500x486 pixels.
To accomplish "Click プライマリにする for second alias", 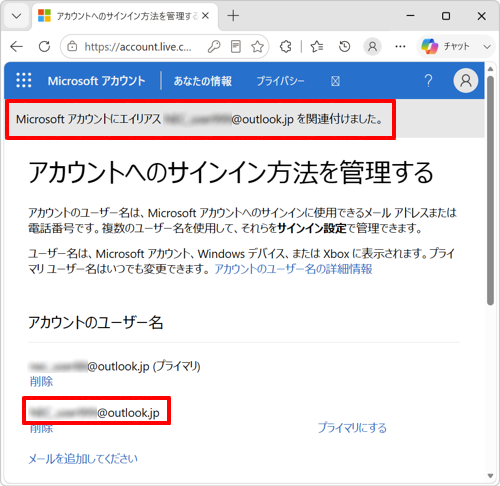I will tap(352, 428).
